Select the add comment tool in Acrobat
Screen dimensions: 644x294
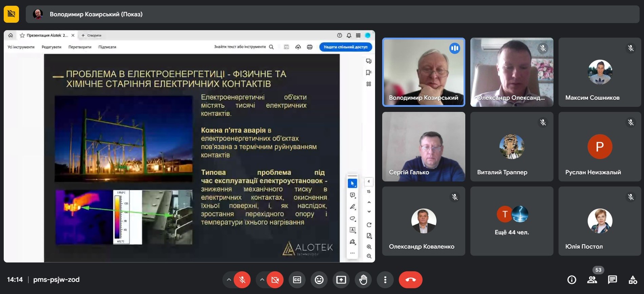[x=352, y=195]
